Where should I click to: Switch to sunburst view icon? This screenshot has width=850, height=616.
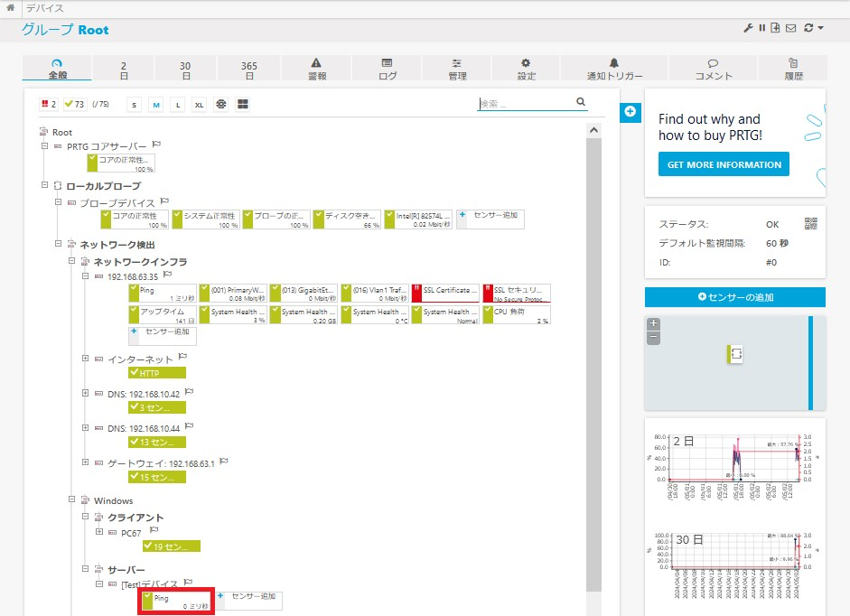coord(221,104)
